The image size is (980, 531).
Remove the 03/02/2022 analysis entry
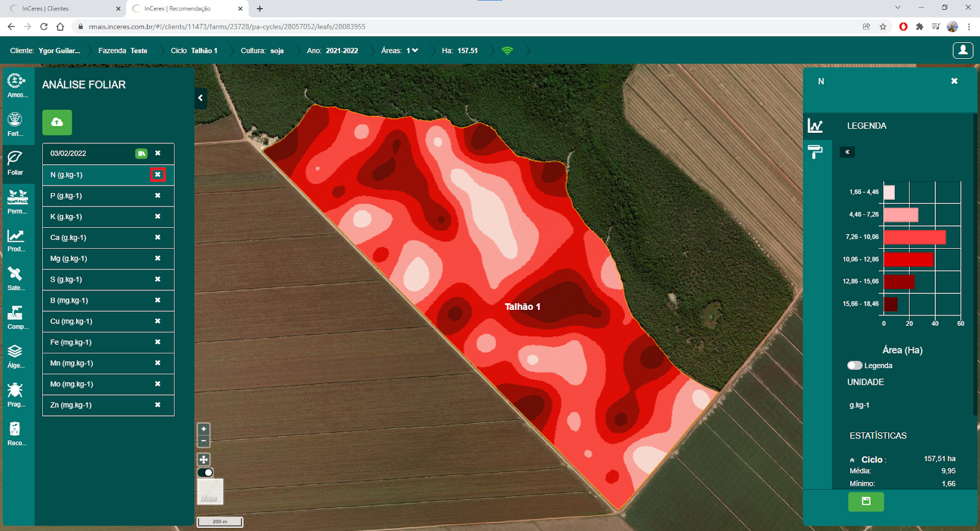(x=158, y=154)
